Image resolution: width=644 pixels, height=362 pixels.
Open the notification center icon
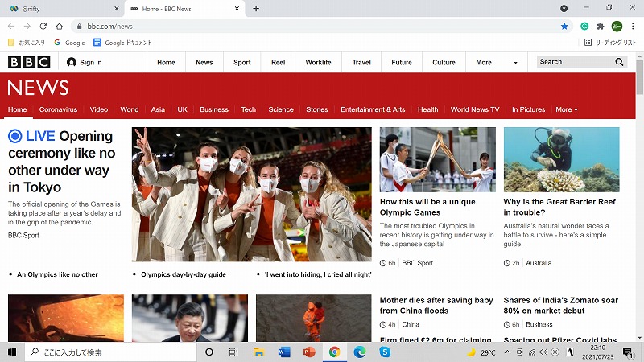tap(628, 352)
